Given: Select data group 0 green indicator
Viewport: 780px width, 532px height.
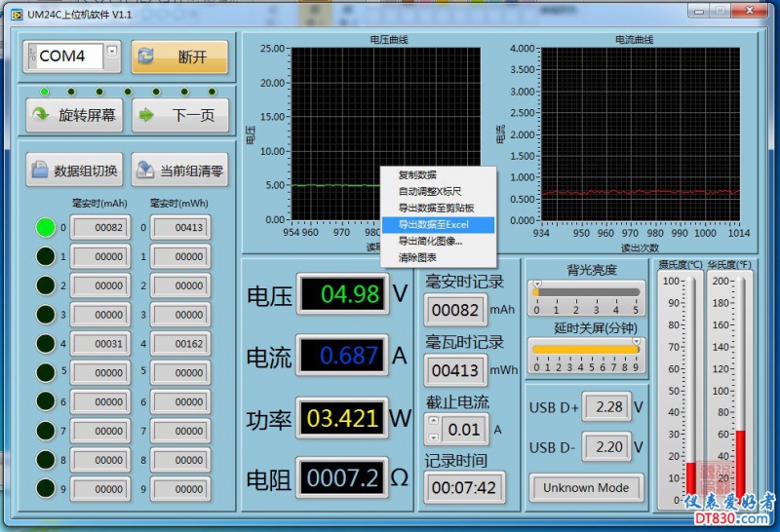Looking at the screenshot, I should (x=46, y=227).
